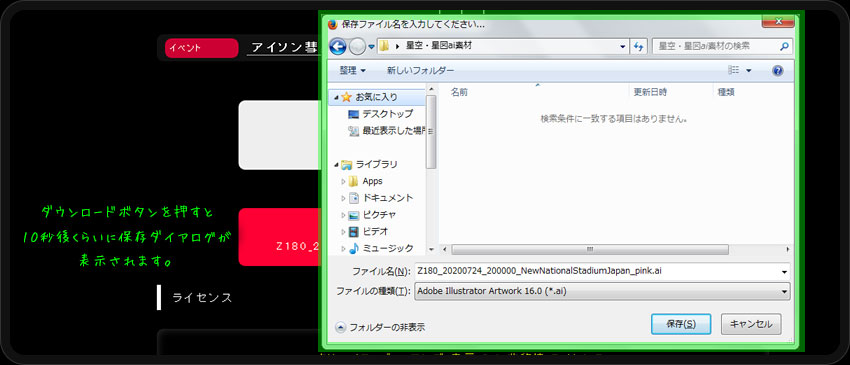Click the folder icon in address bar
Image resolution: width=850 pixels, height=365 pixels.
pyautogui.click(x=384, y=46)
